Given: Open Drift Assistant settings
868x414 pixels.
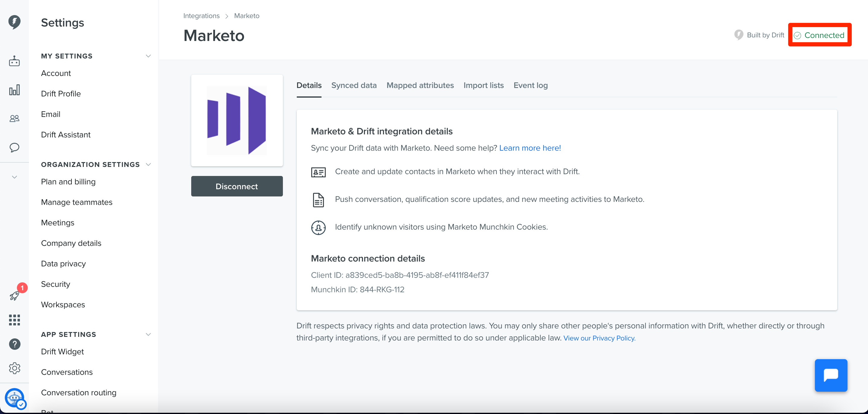Looking at the screenshot, I should pos(66,135).
